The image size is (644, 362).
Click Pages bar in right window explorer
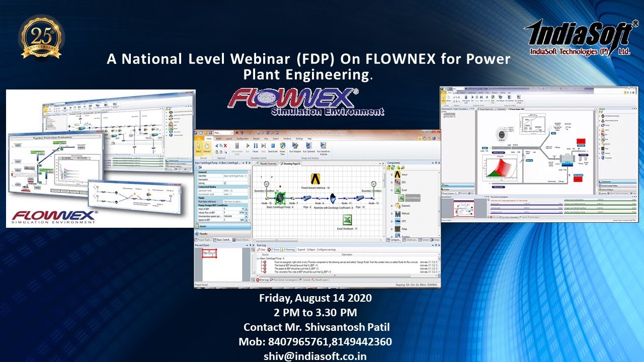coord(458,185)
